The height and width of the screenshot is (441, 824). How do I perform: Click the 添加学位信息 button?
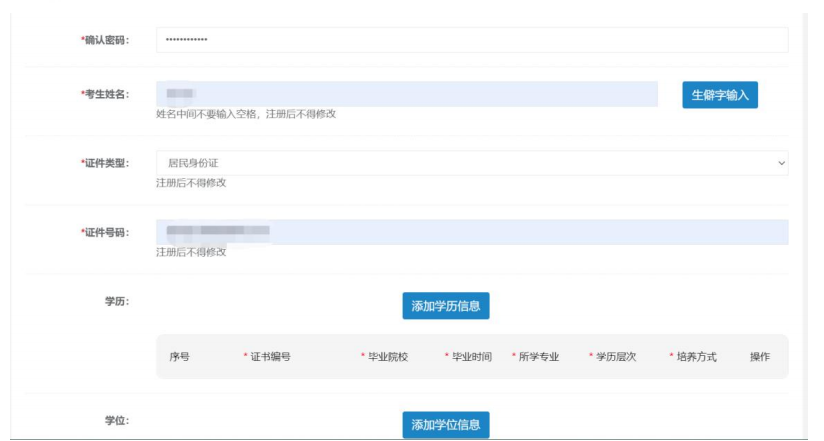[x=445, y=424]
